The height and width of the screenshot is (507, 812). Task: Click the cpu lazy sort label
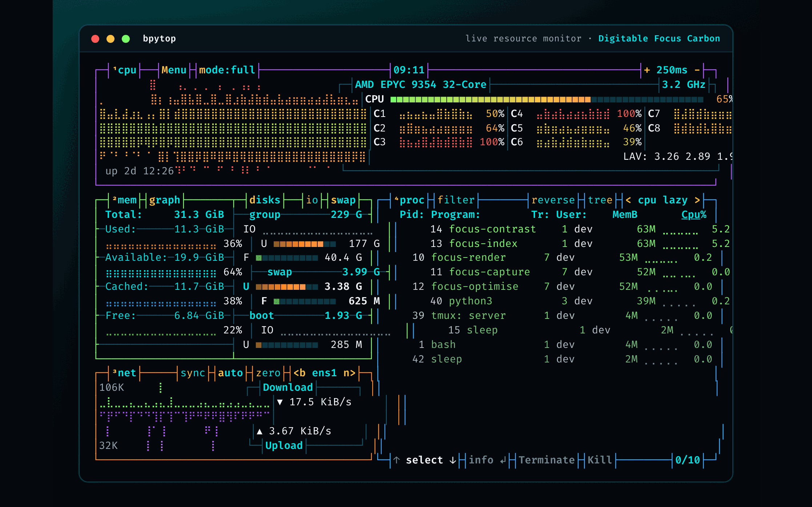coord(663,200)
